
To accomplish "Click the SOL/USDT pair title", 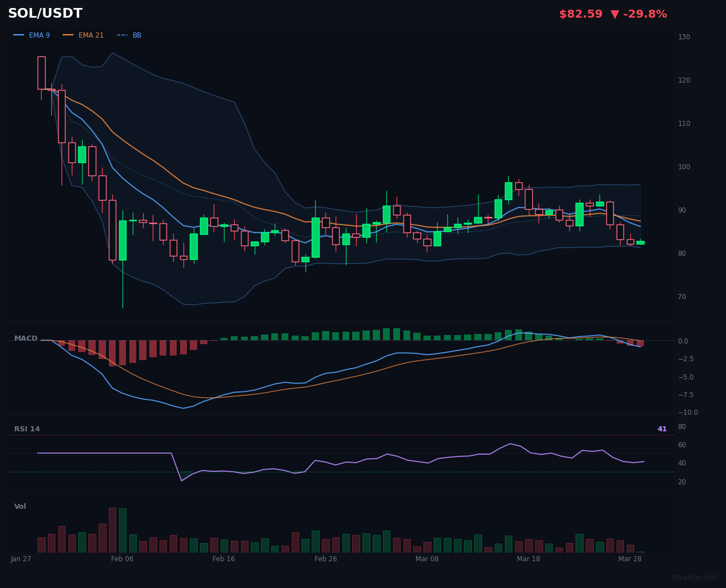I will 45,14.
